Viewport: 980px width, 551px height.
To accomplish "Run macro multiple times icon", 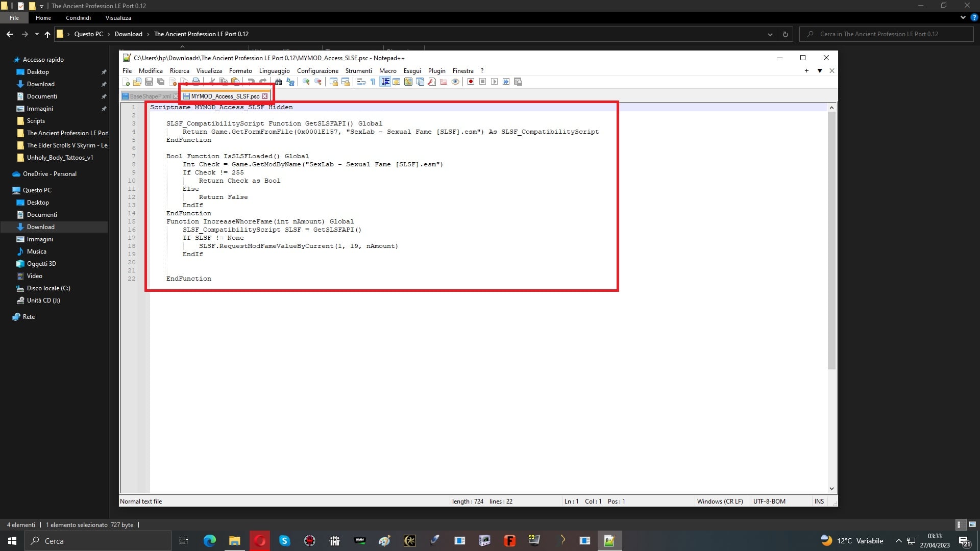I will click(x=506, y=82).
